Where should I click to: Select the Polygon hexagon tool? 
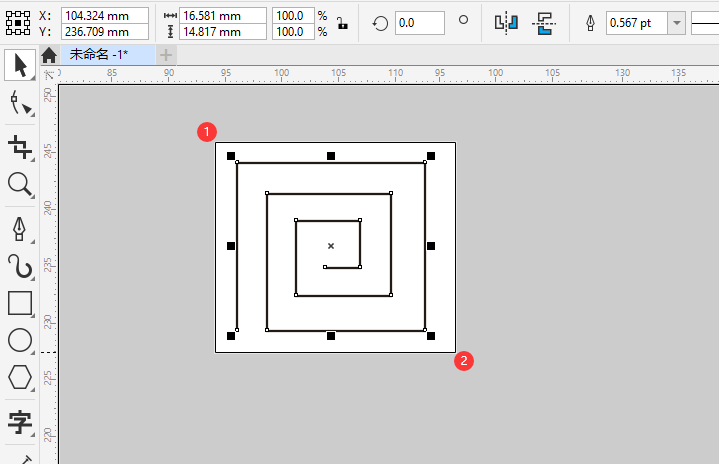click(x=20, y=377)
